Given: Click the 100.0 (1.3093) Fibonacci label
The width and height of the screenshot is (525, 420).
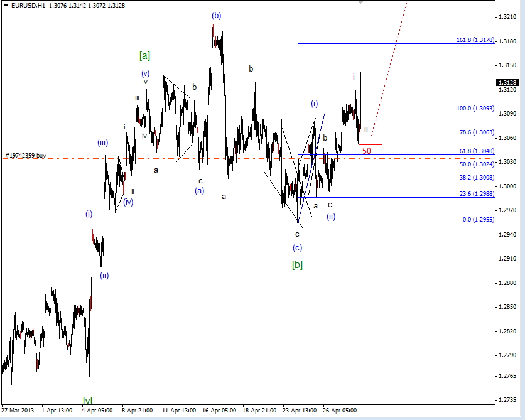Looking at the screenshot, I should [x=475, y=109].
